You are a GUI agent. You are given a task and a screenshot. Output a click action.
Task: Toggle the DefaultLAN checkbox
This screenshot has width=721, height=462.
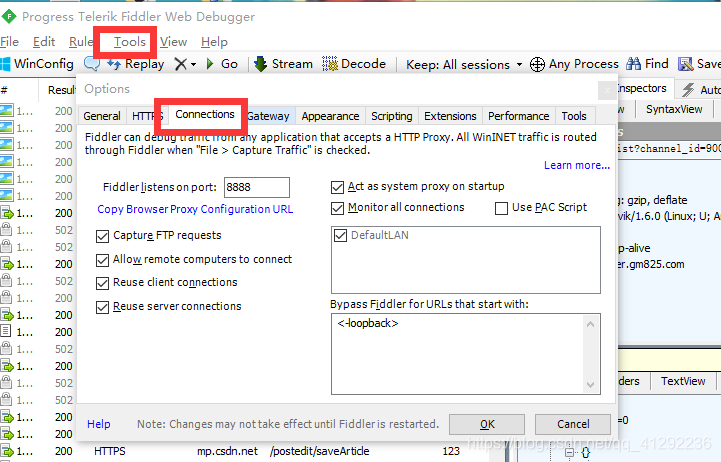pos(340,235)
